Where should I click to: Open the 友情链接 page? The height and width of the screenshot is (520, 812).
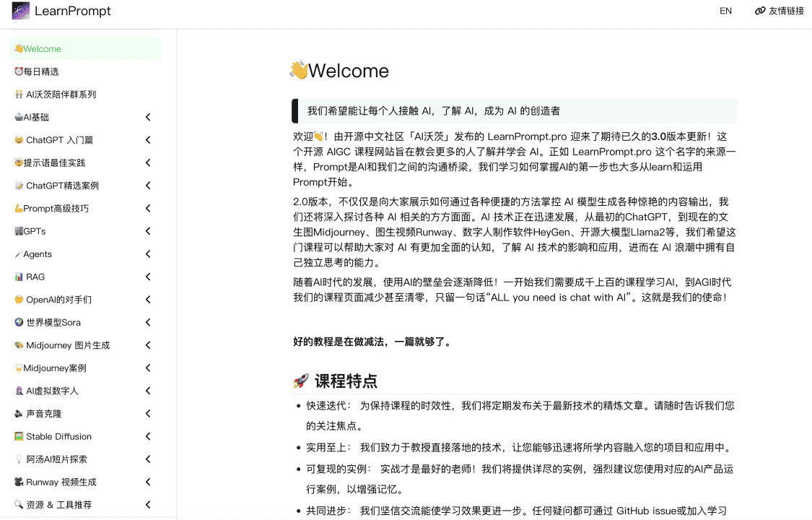pyautogui.click(x=785, y=11)
